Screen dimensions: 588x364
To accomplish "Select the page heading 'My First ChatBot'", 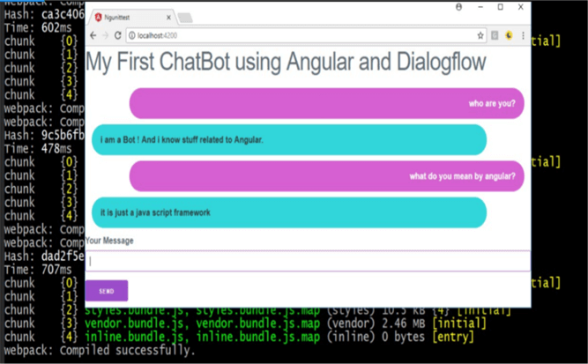I will click(286, 62).
